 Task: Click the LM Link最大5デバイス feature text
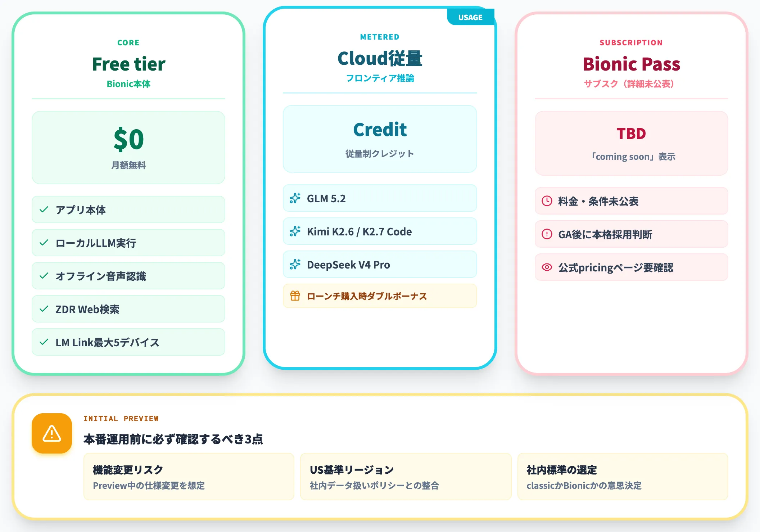point(107,342)
